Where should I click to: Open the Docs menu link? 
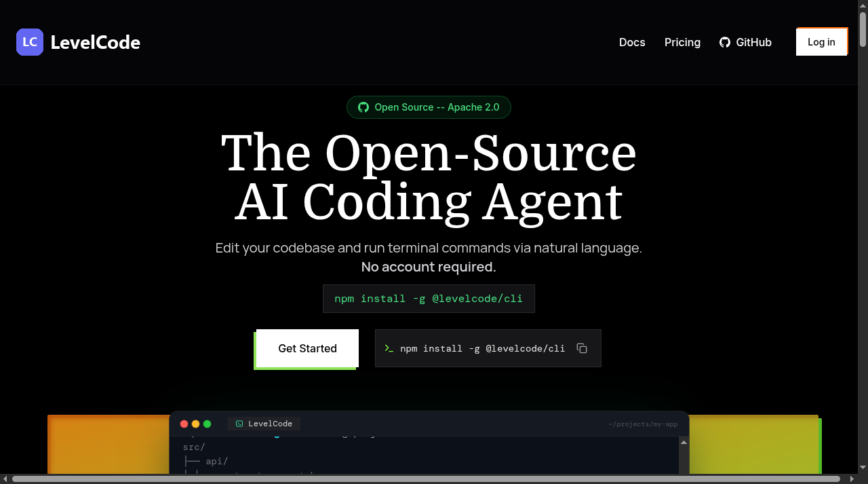pyautogui.click(x=632, y=42)
